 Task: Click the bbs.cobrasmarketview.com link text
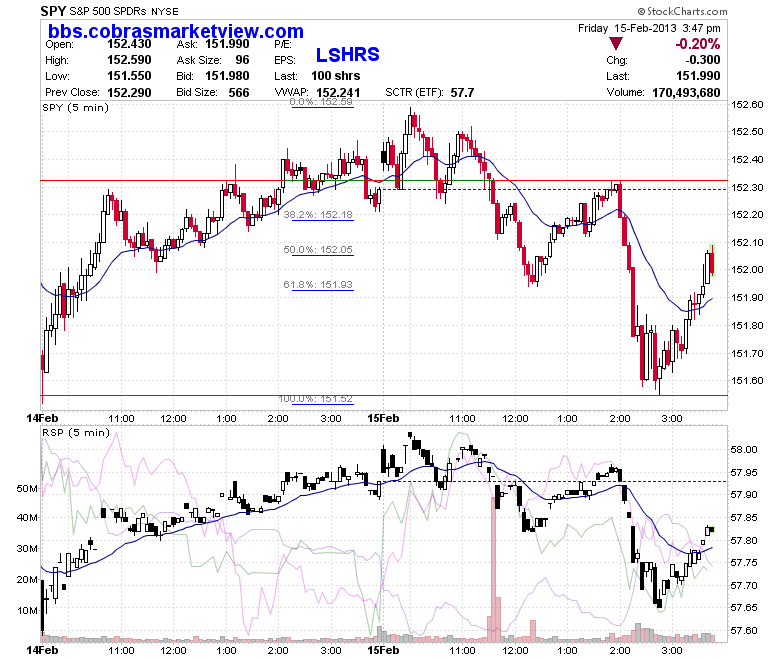pyautogui.click(x=176, y=31)
